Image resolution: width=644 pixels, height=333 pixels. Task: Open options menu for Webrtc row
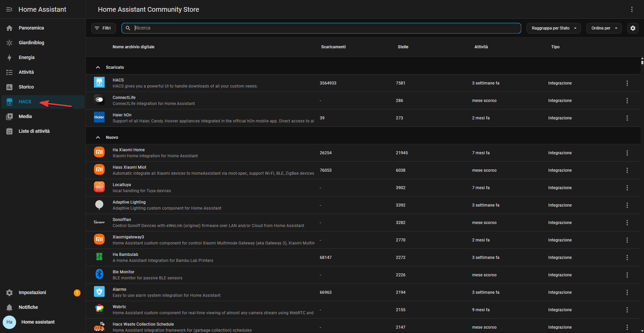tap(627, 310)
